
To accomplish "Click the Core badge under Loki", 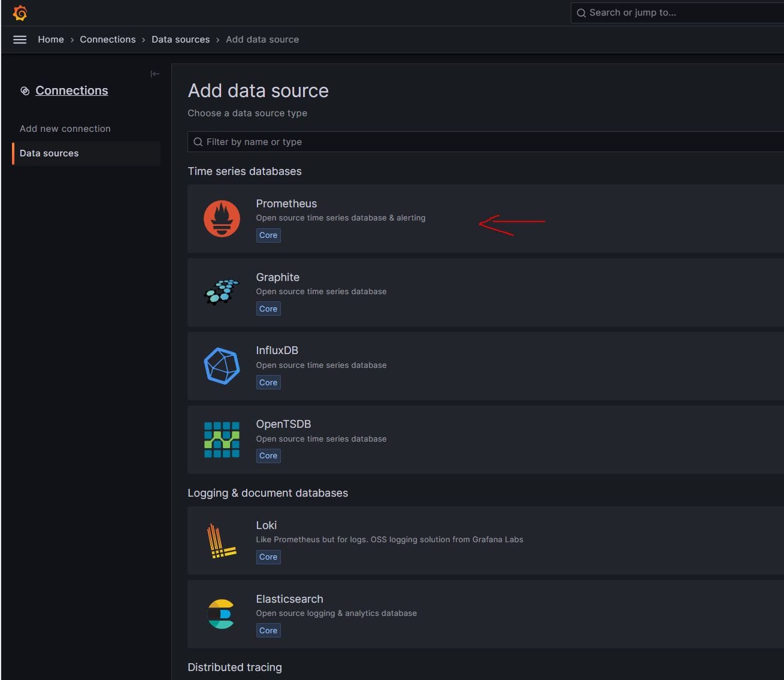I will 268,557.
